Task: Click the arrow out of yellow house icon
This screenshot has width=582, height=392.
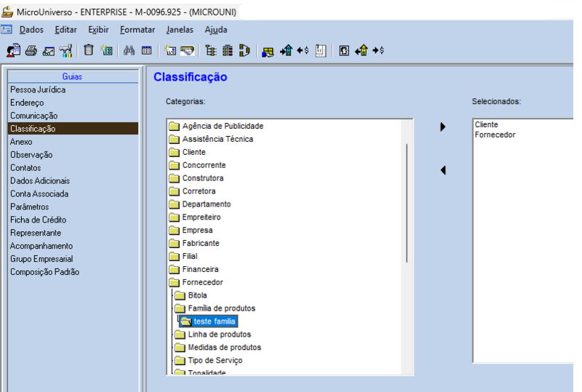Action: click(x=362, y=50)
